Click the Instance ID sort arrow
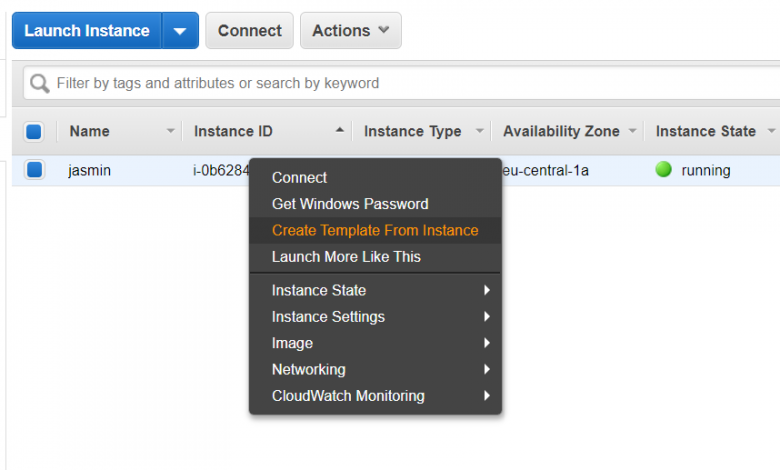The width and height of the screenshot is (780, 470). [340, 131]
